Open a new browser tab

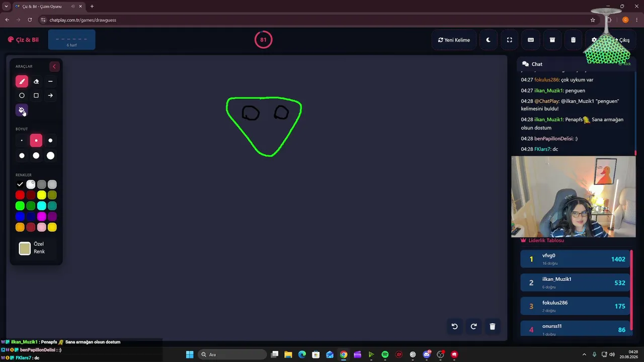(x=92, y=7)
